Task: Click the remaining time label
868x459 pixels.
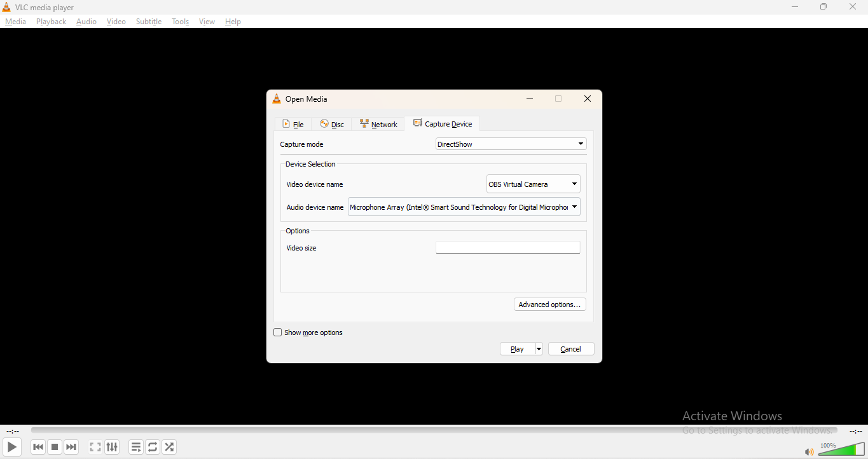Action: (856, 432)
